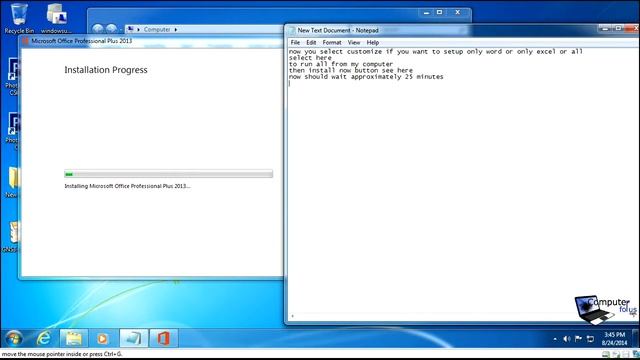This screenshot has height=360, width=640.
Task: Open Notepad File menu
Action: [295, 42]
